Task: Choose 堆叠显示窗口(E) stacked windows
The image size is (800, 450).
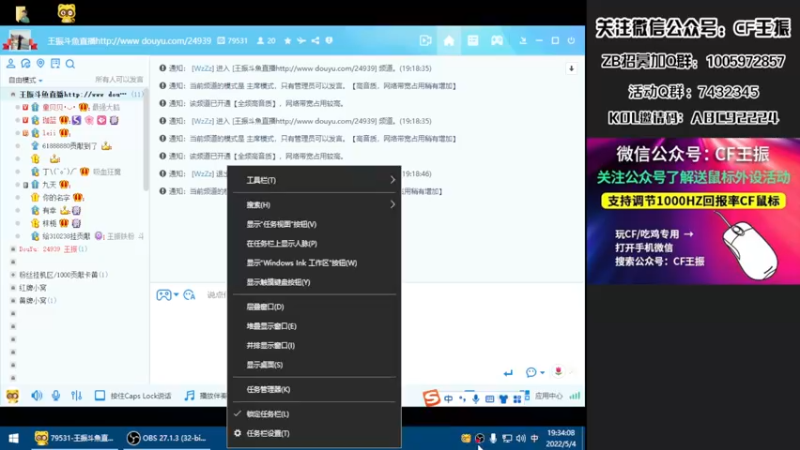Action: [314, 326]
